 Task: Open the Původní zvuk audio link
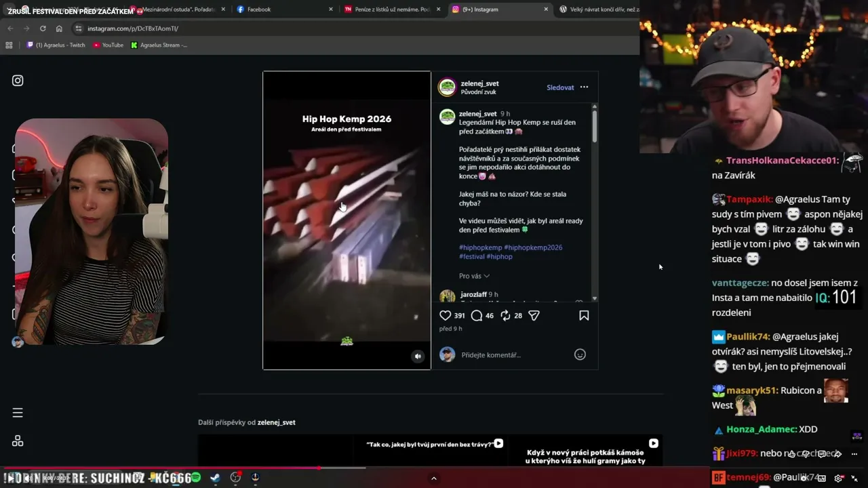479,92
